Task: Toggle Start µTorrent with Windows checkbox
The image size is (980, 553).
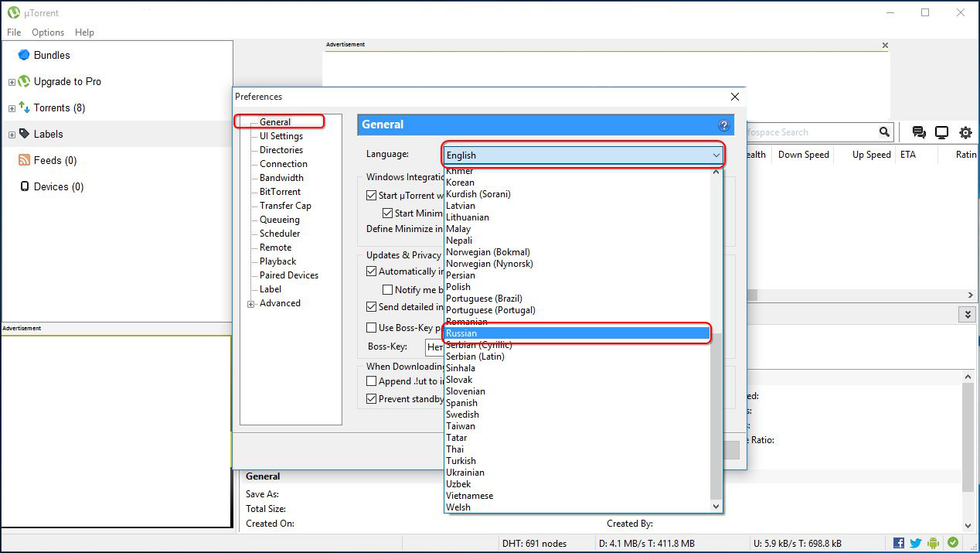Action: point(371,196)
